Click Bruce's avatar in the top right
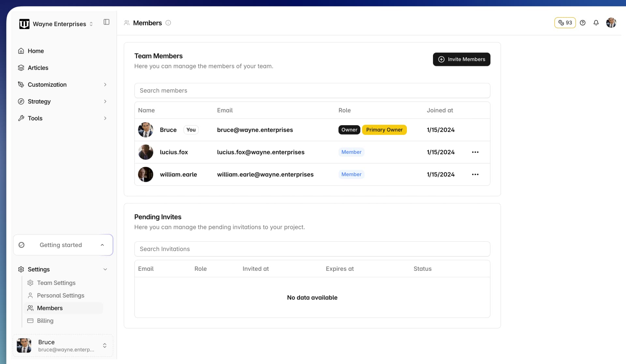Image resolution: width=626 pixels, height=364 pixels. (x=611, y=22)
